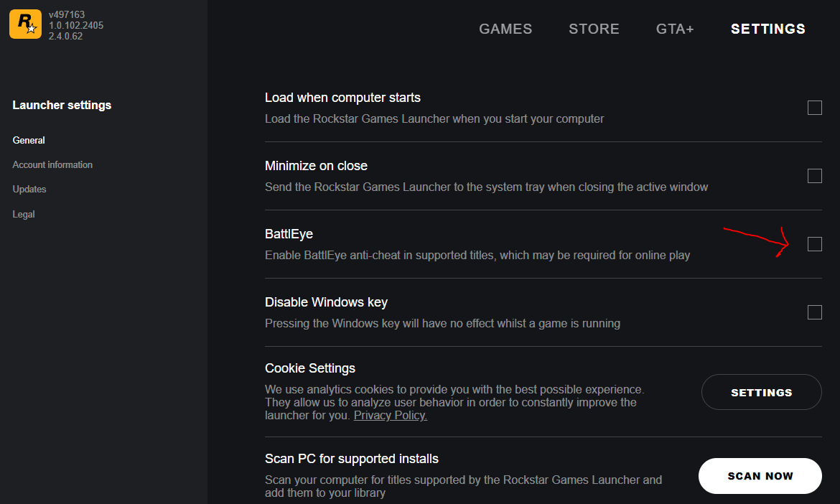Toggle the Minimize on close checkbox
Image resolution: width=840 pixels, height=504 pixels.
click(814, 176)
